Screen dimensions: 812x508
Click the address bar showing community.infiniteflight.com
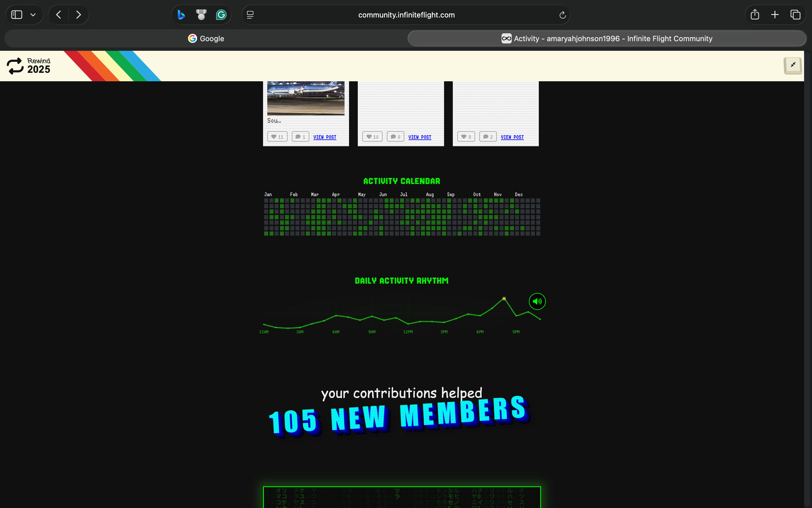[x=406, y=15]
